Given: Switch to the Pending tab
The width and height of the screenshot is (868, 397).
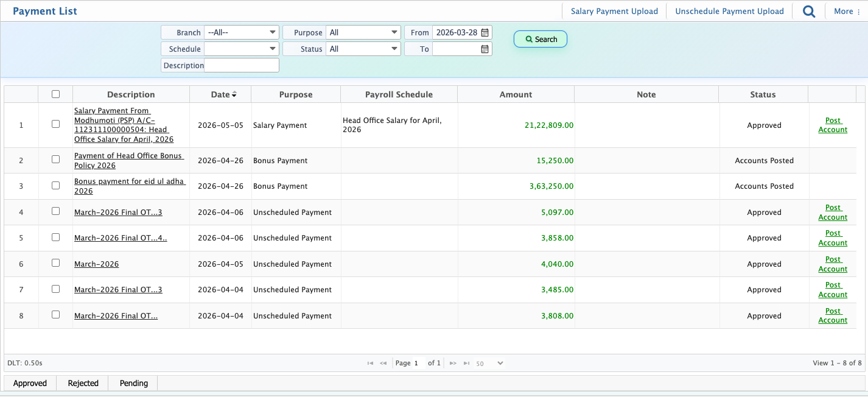Looking at the screenshot, I should coord(134,383).
